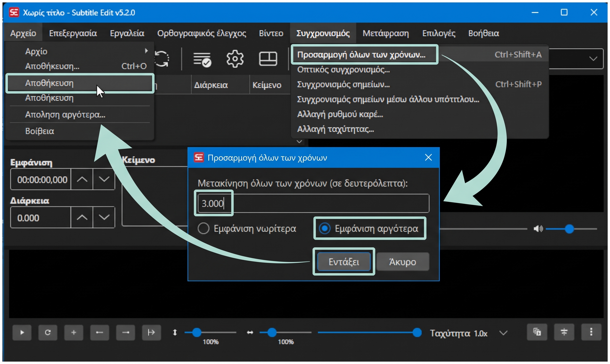Decrease Διάρκεια with down arrow
610x364 pixels.
click(104, 217)
